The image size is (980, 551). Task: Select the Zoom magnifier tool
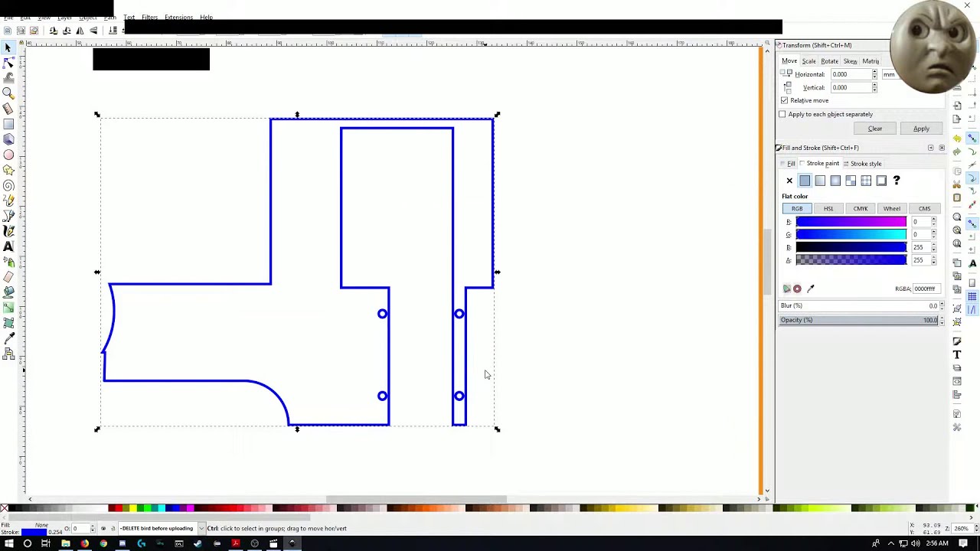(x=8, y=93)
